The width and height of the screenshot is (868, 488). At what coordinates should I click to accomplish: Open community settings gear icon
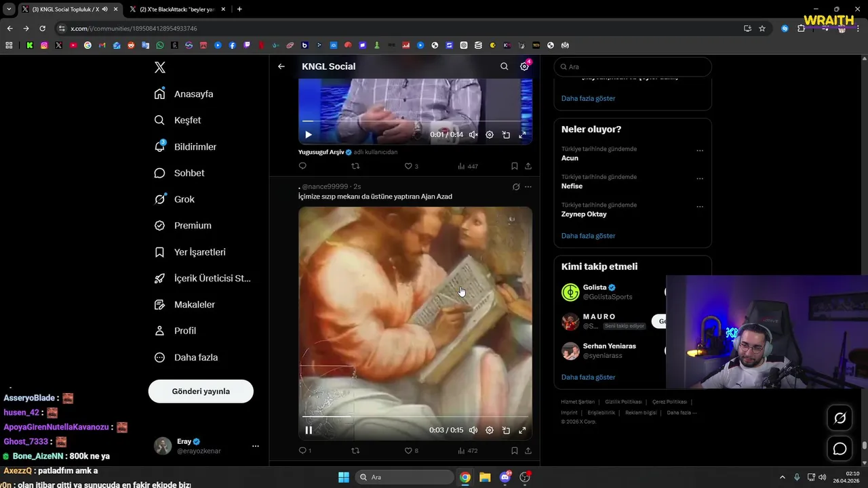524,66
